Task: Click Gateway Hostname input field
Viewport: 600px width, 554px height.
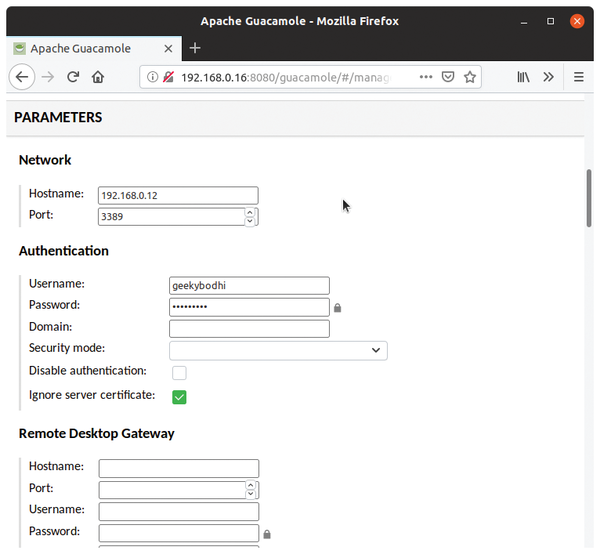Action: 179,468
